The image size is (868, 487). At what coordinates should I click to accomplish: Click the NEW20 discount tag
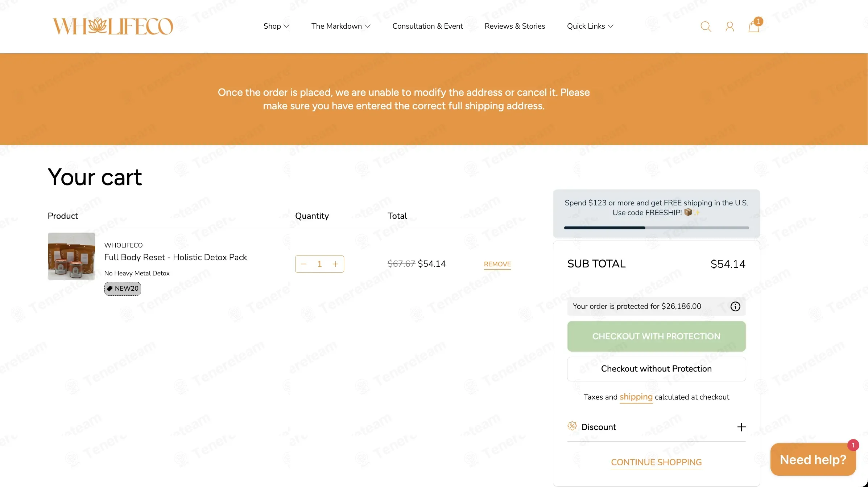coord(123,288)
